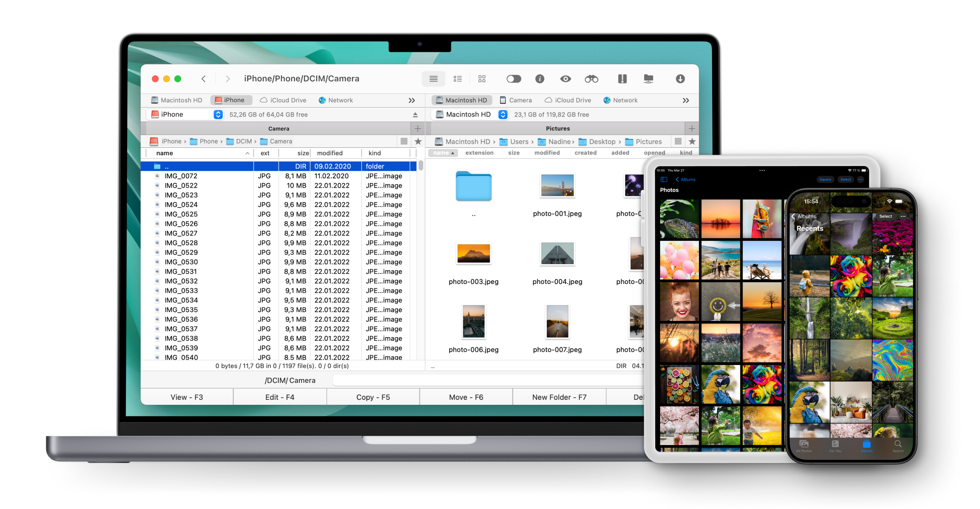Select photo-006.jpeg thumbnail
Screen dimensions: 980x509
tap(473, 322)
